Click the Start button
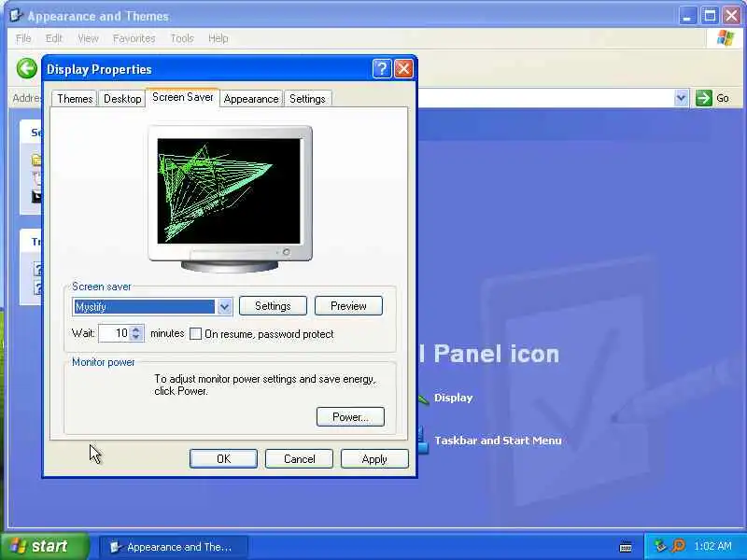This screenshot has width=747, height=560. pos(44,546)
